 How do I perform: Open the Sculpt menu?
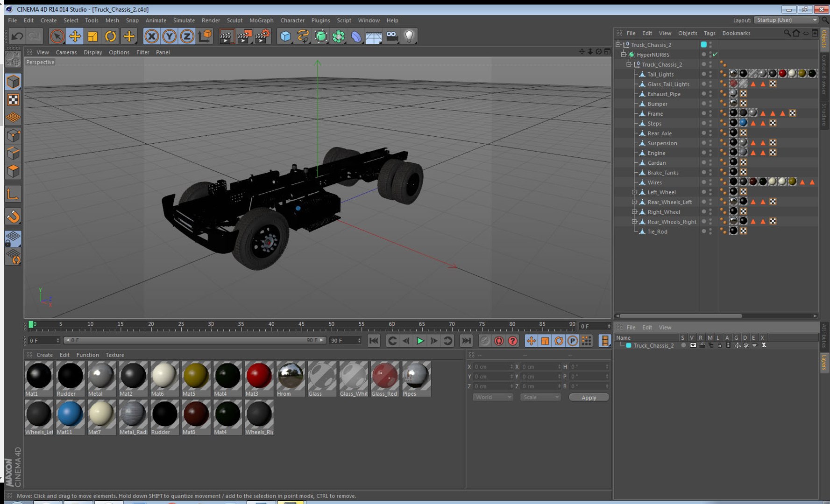pyautogui.click(x=234, y=21)
